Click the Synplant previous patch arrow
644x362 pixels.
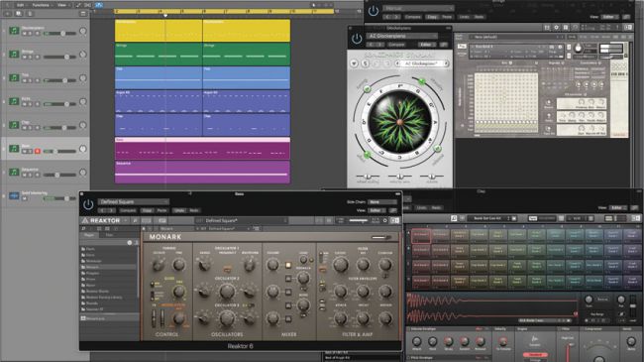[397, 63]
